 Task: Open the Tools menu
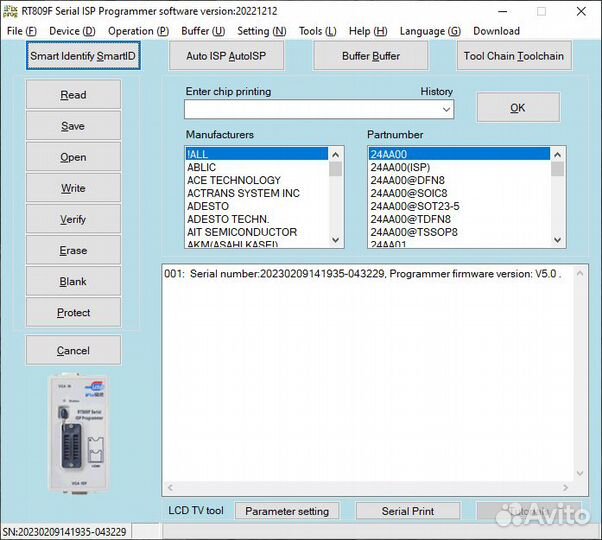point(318,31)
